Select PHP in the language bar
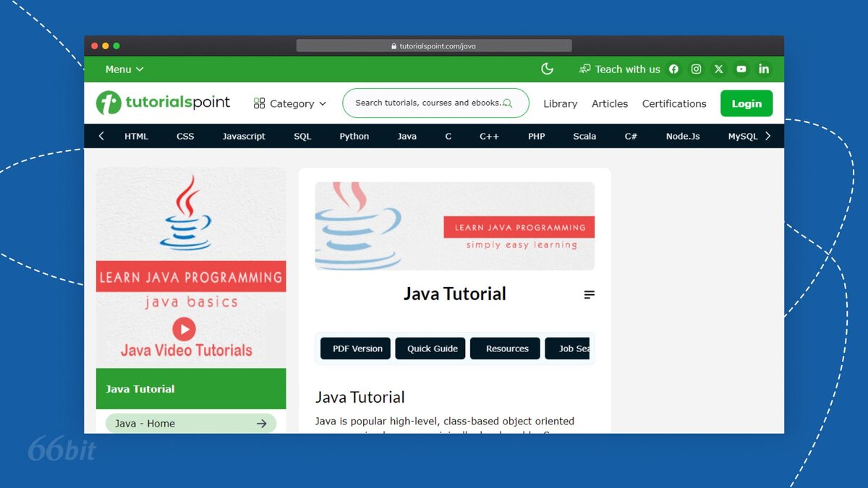This screenshot has width=868, height=488. coord(537,136)
